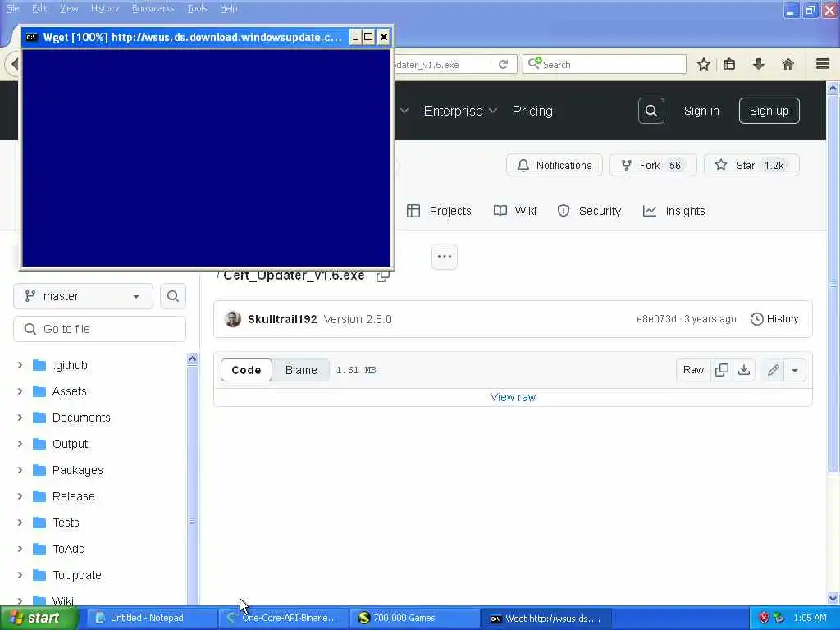This screenshot has height=630, width=840.
Task: Click the Notifications bell button
Action: pos(555,165)
